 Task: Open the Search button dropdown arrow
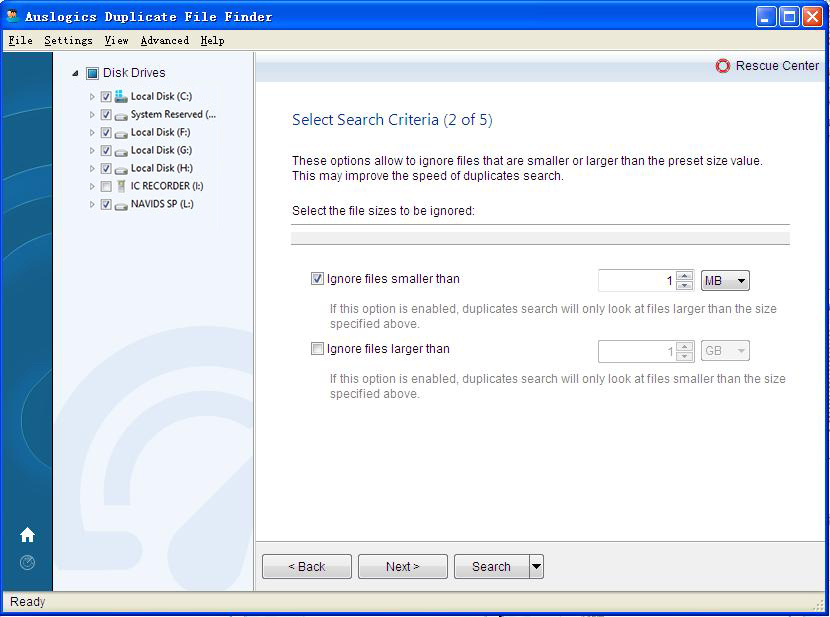coord(536,567)
